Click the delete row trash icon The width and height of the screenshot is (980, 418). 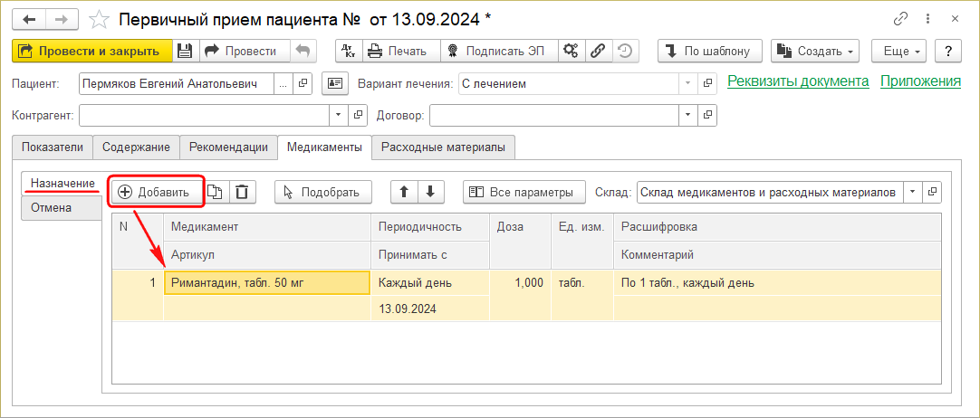point(242,192)
